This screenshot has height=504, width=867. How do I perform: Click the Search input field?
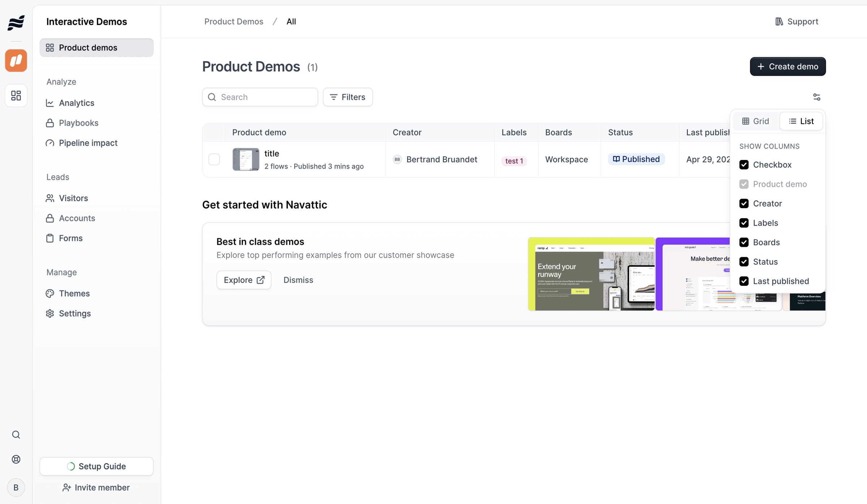tap(260, 97)
